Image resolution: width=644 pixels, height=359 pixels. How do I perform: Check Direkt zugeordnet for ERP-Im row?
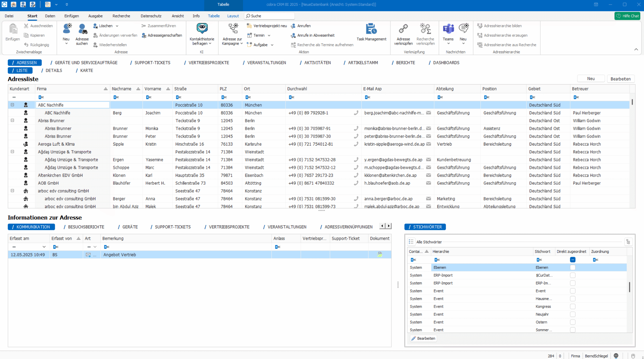pyautogui.click(x=573, y=283)
